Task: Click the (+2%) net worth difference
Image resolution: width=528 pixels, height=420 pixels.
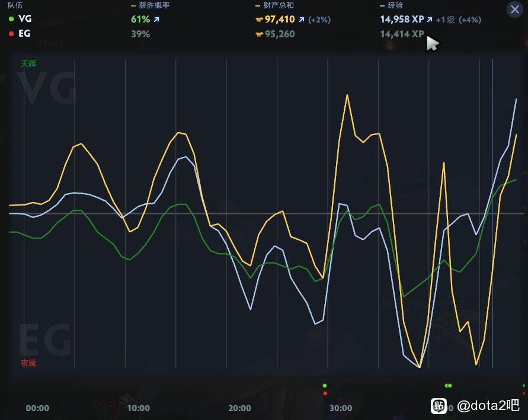Action: click(319, 20)
